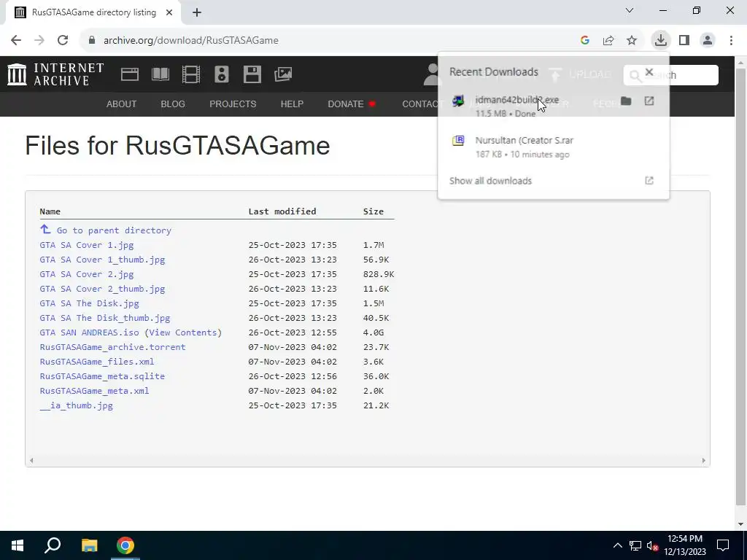The image size is (747, 560).
Task: Open the HELP menu item
Action: point(292,104)
